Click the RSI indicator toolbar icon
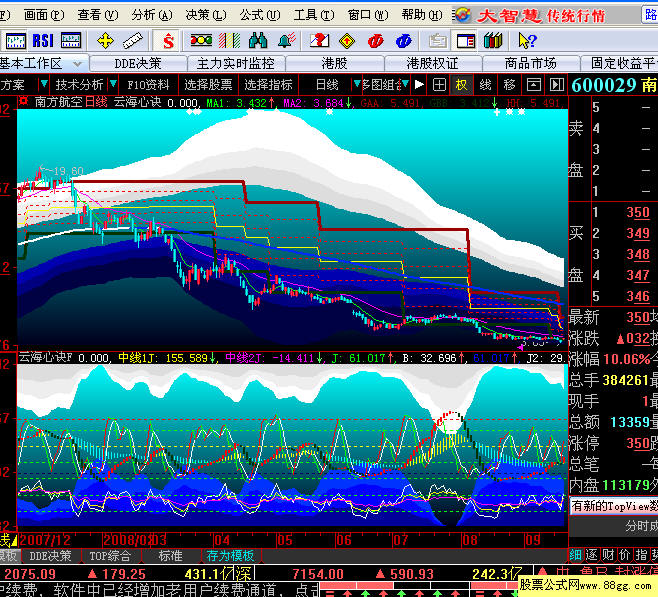Image resolution: width=658 pixels, height=597 pixels. pos(43,41)
